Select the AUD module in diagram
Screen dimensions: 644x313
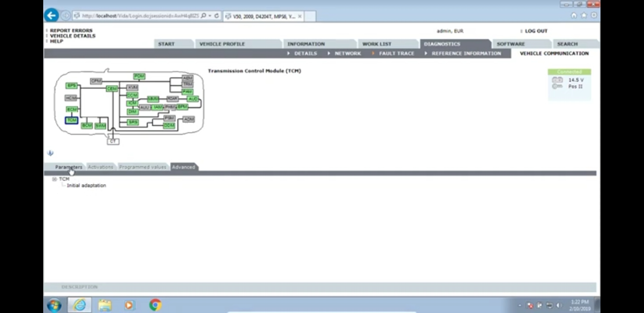193,99
